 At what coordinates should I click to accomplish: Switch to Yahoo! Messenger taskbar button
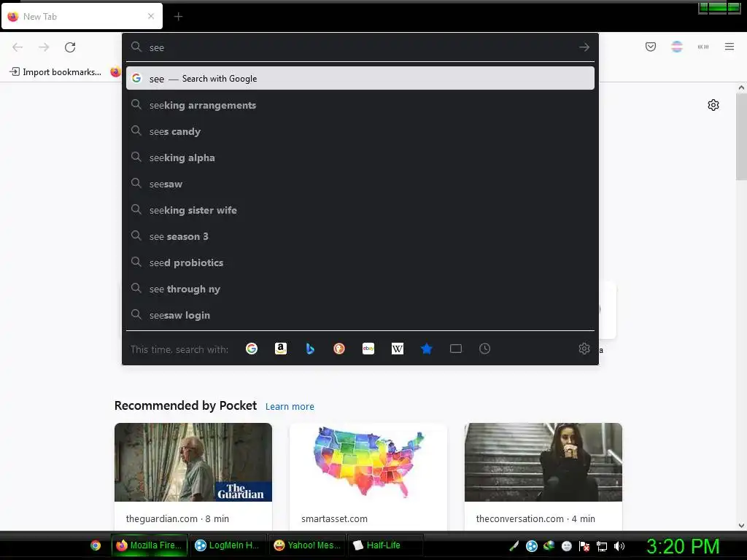click(308, 545)
